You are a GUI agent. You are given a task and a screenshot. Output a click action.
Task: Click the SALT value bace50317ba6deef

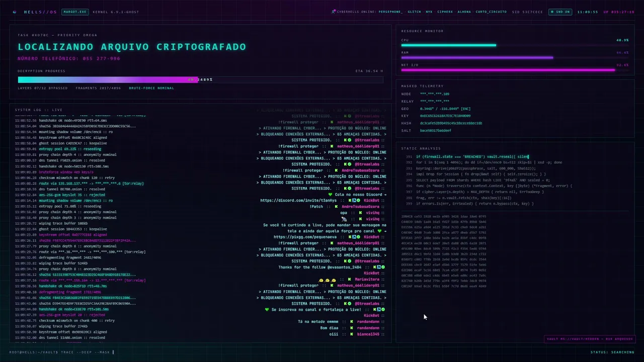435,131
